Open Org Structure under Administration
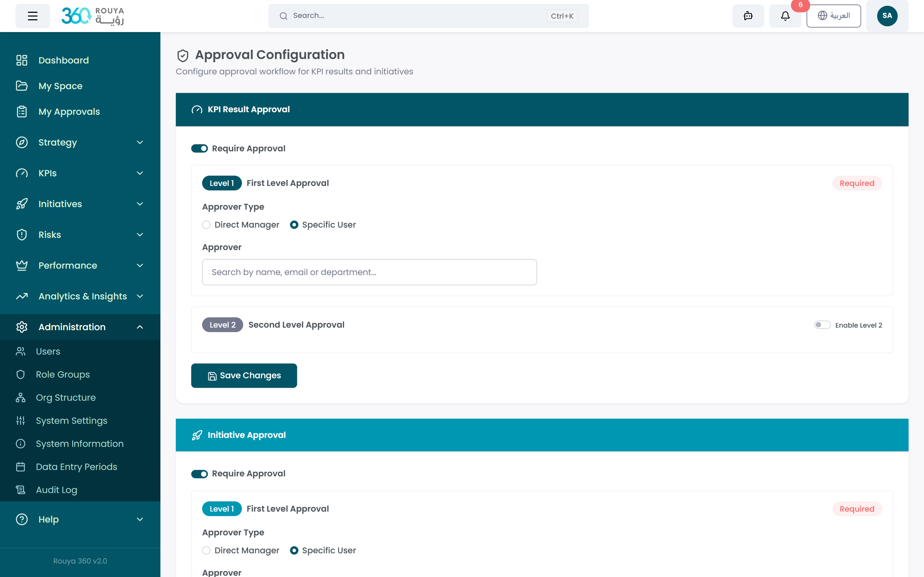Viewport: 924px width, 577px height. [66, 397]
